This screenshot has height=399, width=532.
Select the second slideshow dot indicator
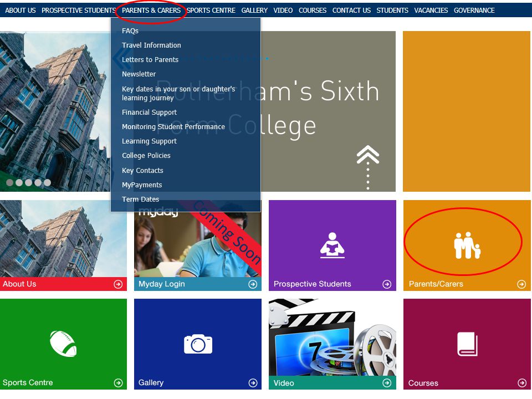(x=19, y=182)
